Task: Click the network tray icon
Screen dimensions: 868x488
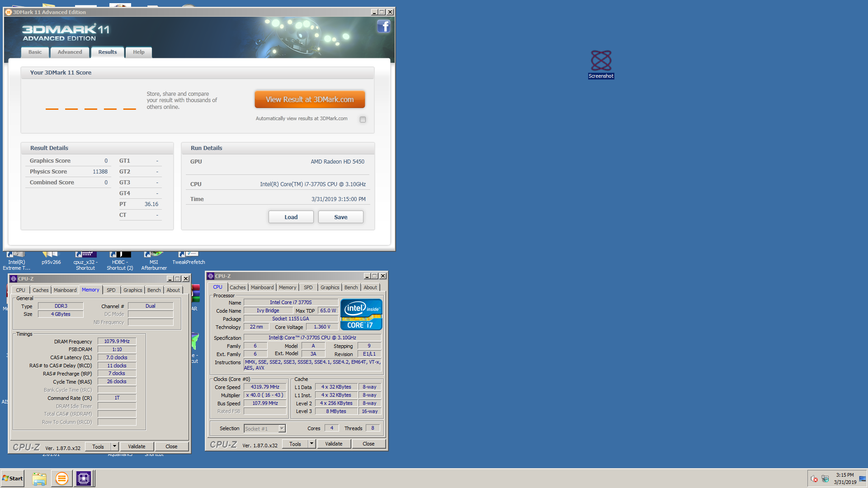Action: [825, 479]
